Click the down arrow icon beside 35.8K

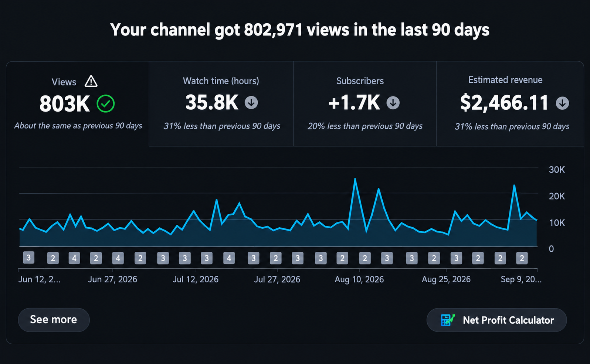click(251, 102)
